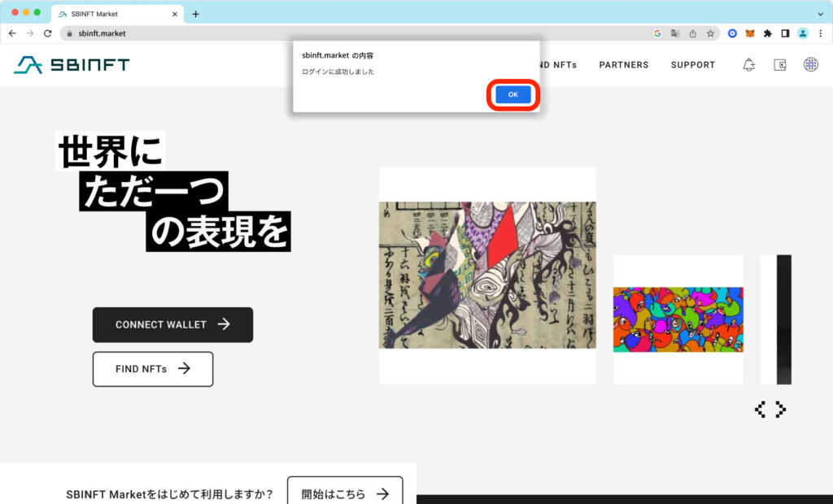Show next carousel slide arrow

[780, 410]
